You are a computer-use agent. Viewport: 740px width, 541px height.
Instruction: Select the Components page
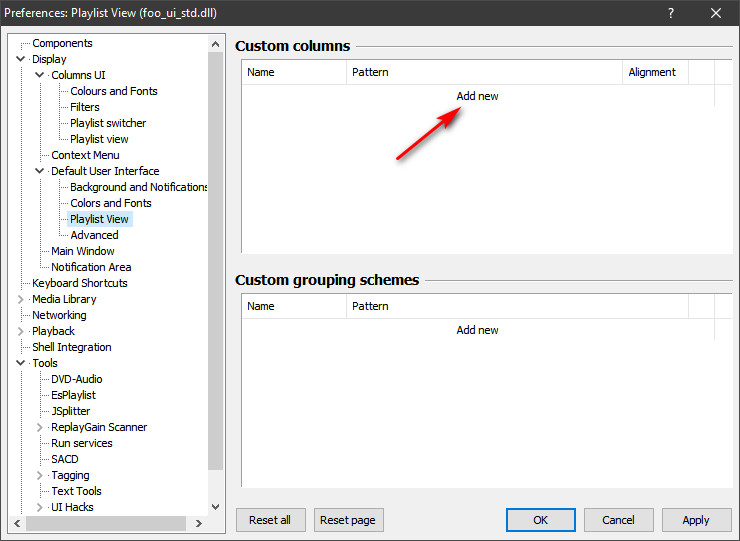tap(62, 43)
